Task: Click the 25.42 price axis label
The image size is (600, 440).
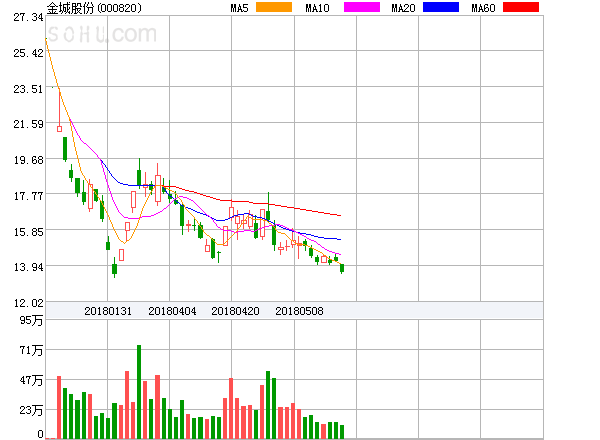Action: [x=28, y=53]
